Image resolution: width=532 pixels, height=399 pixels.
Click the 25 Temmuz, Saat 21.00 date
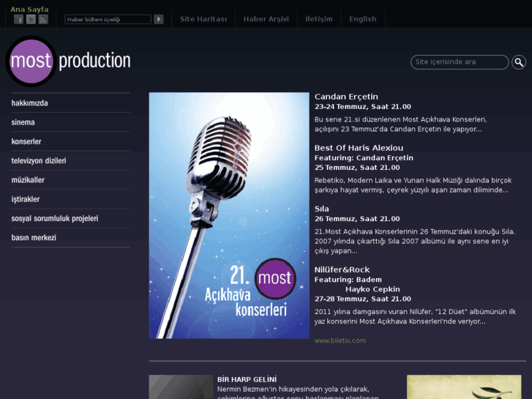357,168
